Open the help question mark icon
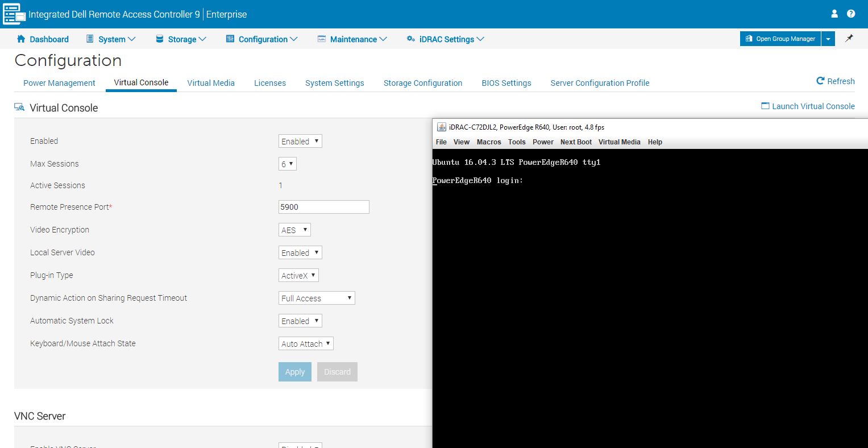The width and height of the screenshot is (868, 448). 851,14
